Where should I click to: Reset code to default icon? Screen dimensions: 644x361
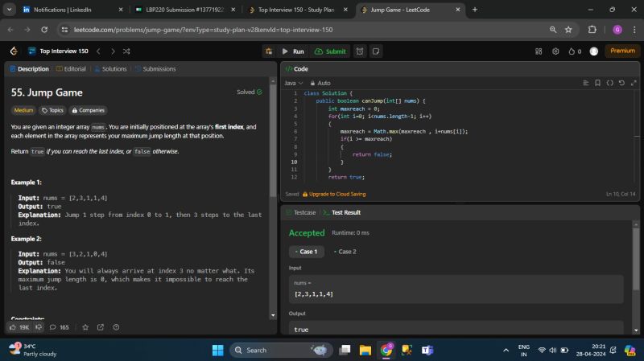(621, 83)
